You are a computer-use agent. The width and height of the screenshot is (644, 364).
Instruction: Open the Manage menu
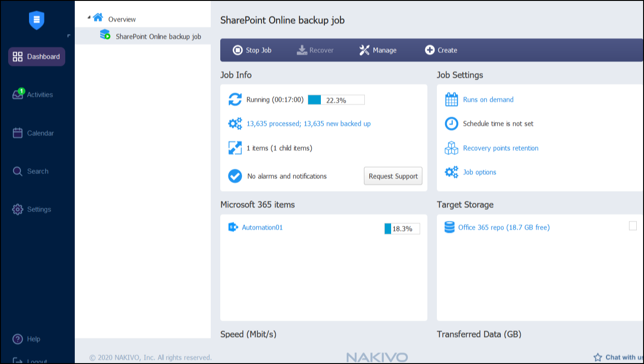378,50
